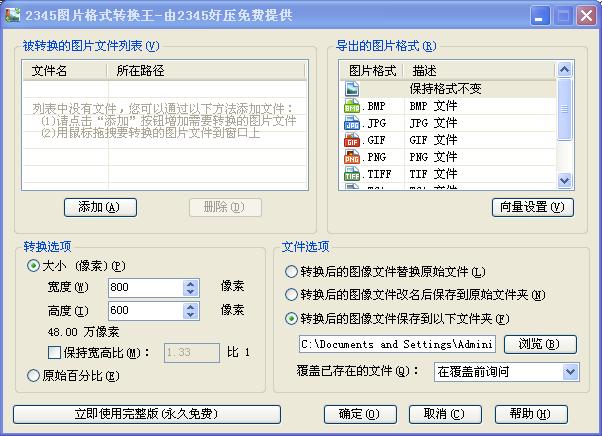Select the "BMP 文件" description
This screenshot has height=436, width=602.
(x=433, y=106)
